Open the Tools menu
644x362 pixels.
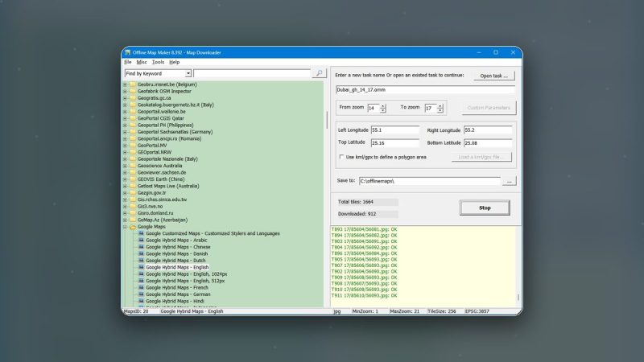coord(158,62)
